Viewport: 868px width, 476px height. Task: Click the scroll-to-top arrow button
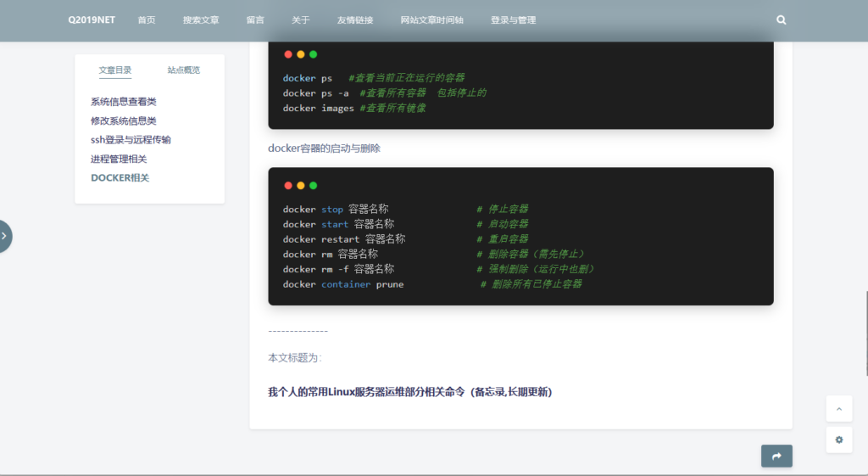click(838, 408)
